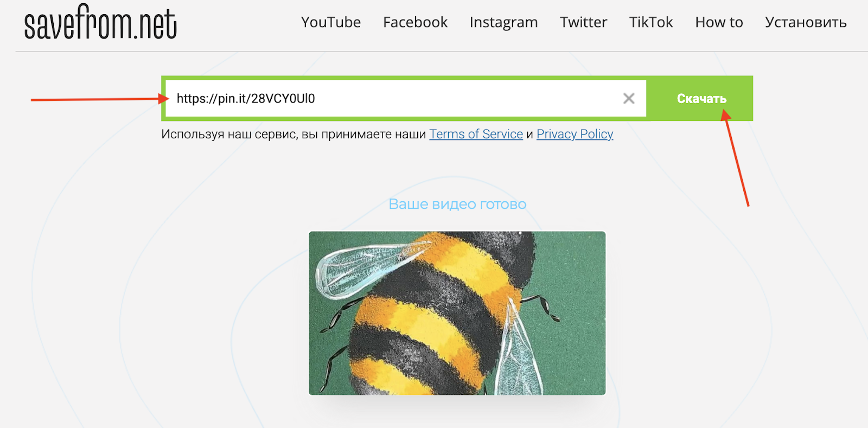Screen dimensions: 868x428
Task: Clear the URL with the X icon
Action: pyautogui.click(x=629, y=98)
